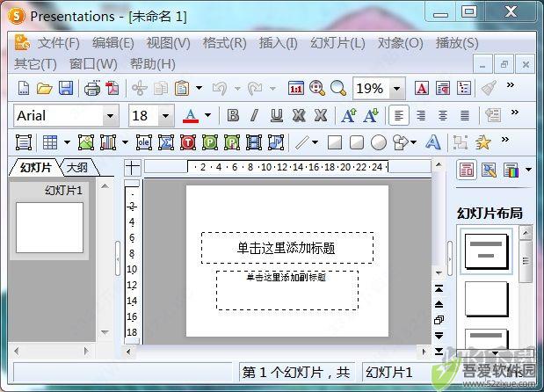Expand the line tool dropdown arrow

coord(315,142)
